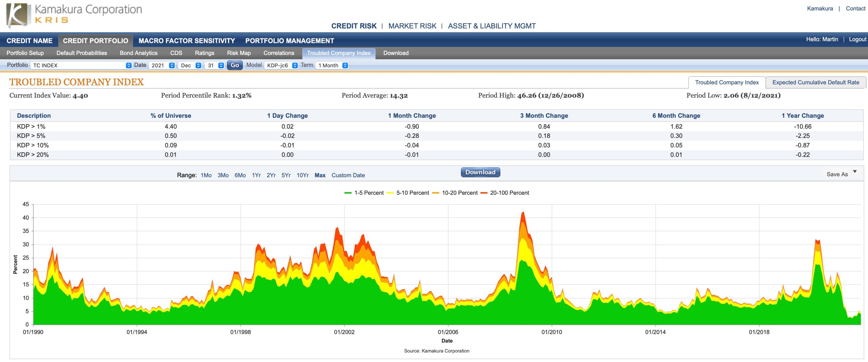The width and height of the screenshot is (868, 362).
Task: Switch to Expected Cumulative Default Rate tab
Action: tap(815, 82)
